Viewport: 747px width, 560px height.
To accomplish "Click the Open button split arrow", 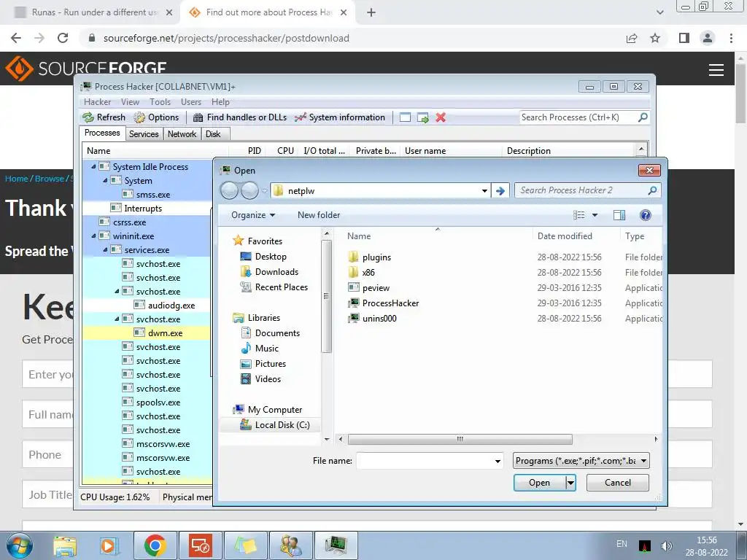I will (570, 483).
